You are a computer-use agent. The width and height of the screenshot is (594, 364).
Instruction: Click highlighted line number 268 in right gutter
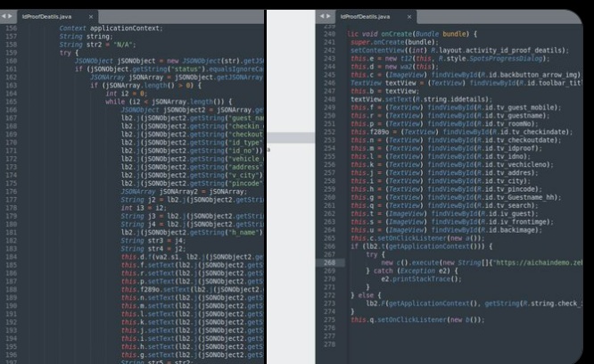tap(329, 263)
